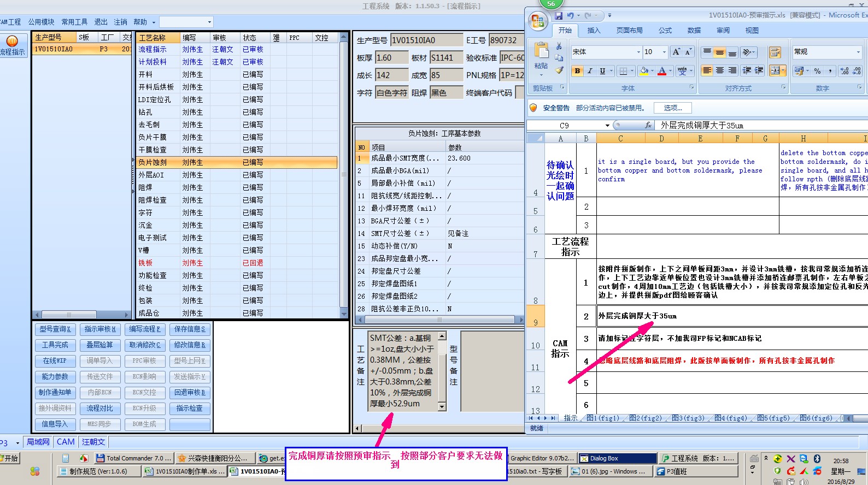Viewport: 868px width, 485px height.
Task: Cut selection with the scissors icon
Action: click(x=559, y=46)
